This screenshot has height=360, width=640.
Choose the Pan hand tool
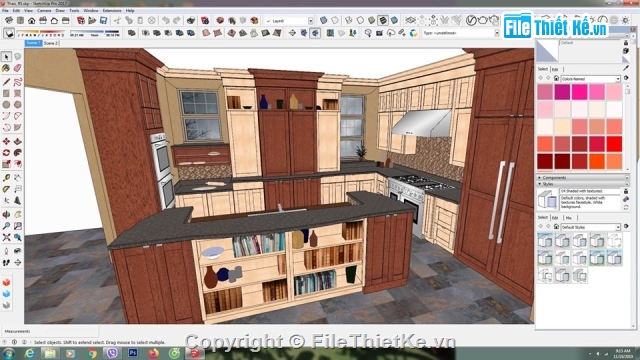pyautogui.click(x=18, y=214)
